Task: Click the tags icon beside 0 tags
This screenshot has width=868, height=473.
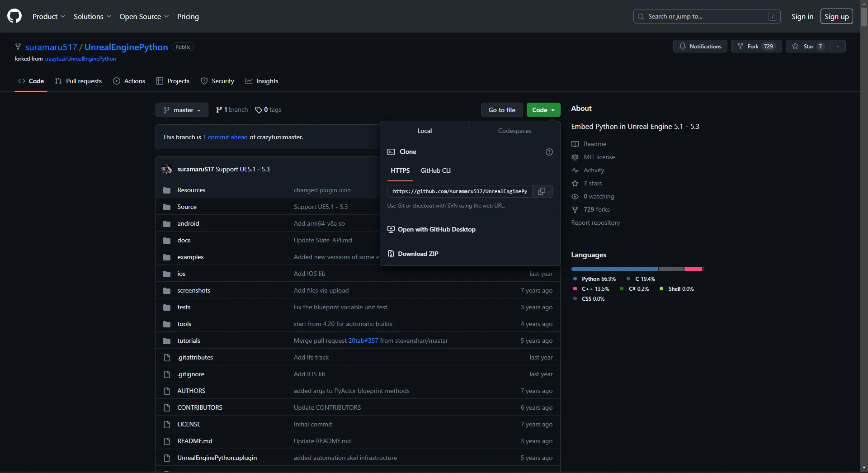Action: click(259, 110)
